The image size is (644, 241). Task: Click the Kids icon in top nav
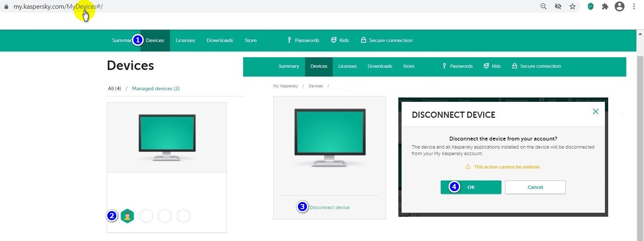(334, 40)
